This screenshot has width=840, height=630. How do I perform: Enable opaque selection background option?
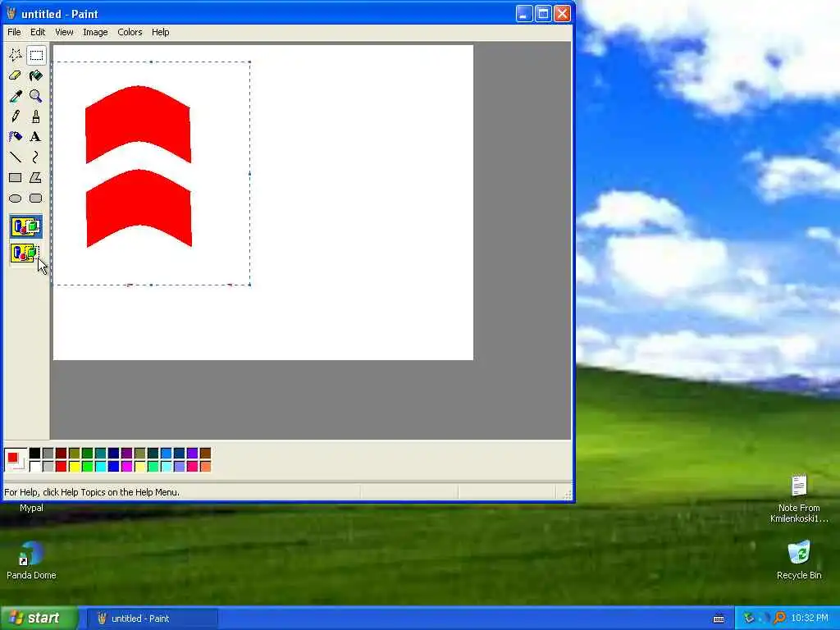[25, 226]
